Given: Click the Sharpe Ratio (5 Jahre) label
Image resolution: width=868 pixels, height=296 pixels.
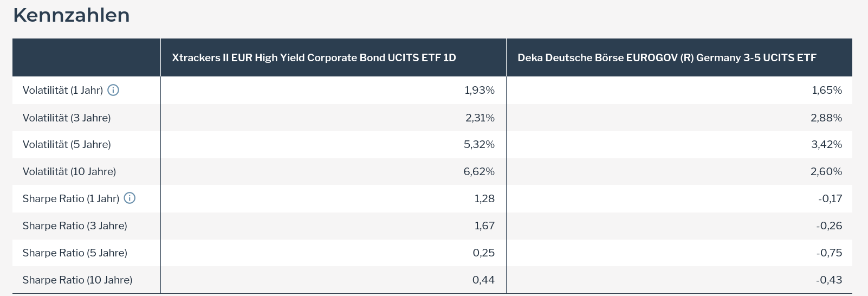Looking at the screenshot, I should click(75, 253).
